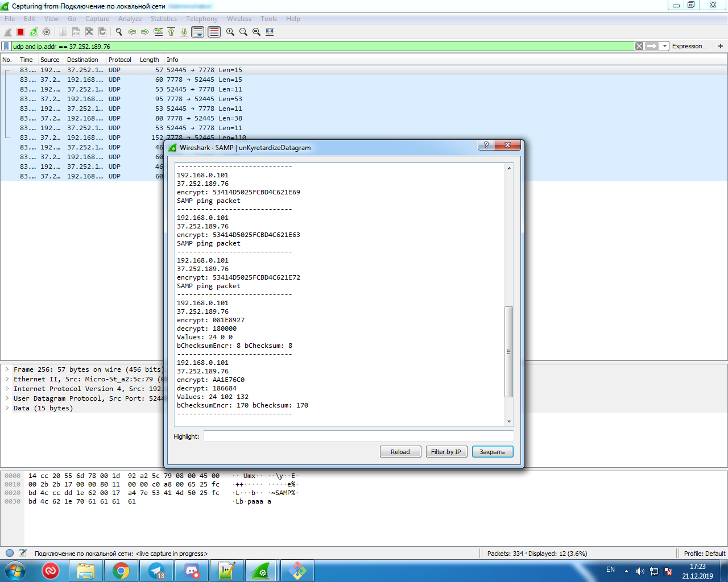Click the close capture file icon
Image resolution: width=728 pixels, height=582 pixels.
click(89, 32)
